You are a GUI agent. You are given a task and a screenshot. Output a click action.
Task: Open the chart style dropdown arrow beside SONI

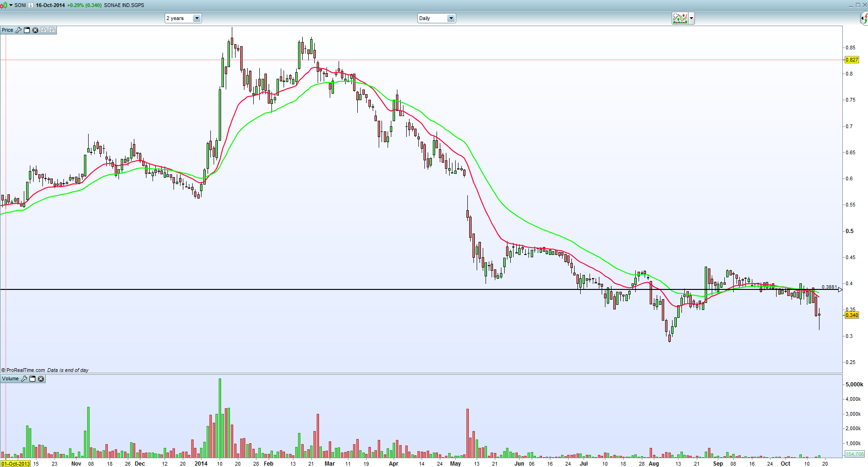click(11, 5)
